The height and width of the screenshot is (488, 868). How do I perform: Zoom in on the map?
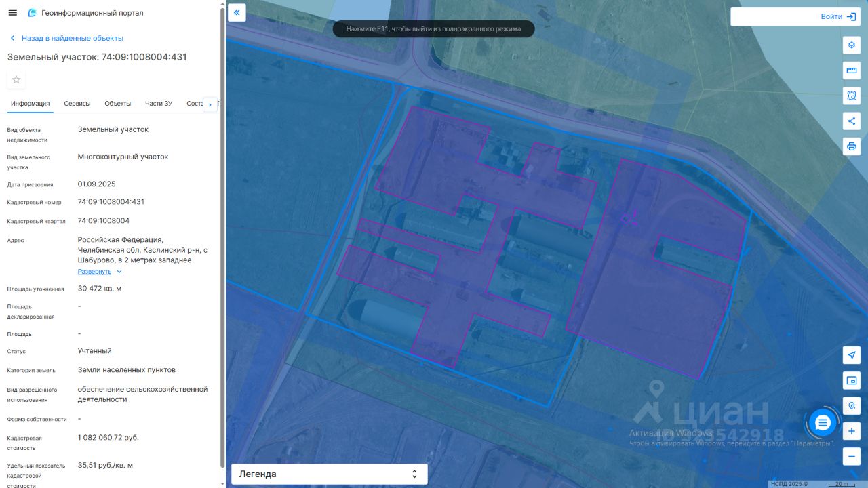click(852, 431)
